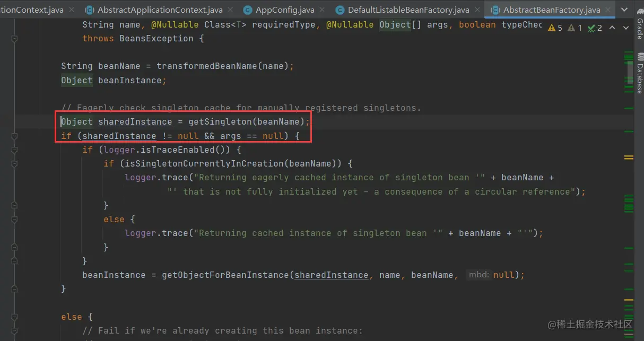Click the 'mbd:' parameter hint

tap(478, 275)
